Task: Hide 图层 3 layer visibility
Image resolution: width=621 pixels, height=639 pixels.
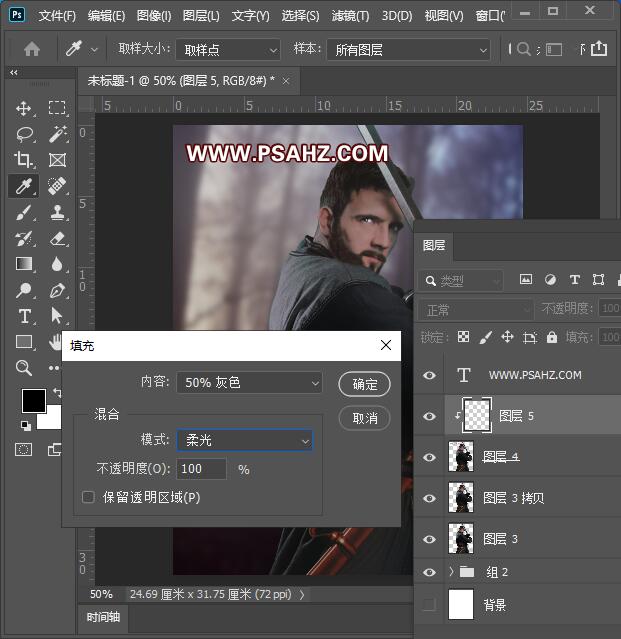Action: point(429,539)
